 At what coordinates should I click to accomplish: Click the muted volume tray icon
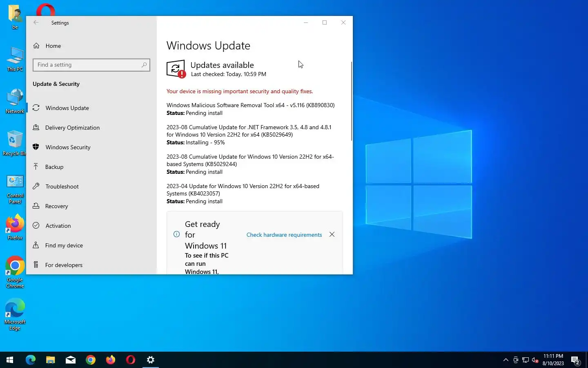(535, 360)
